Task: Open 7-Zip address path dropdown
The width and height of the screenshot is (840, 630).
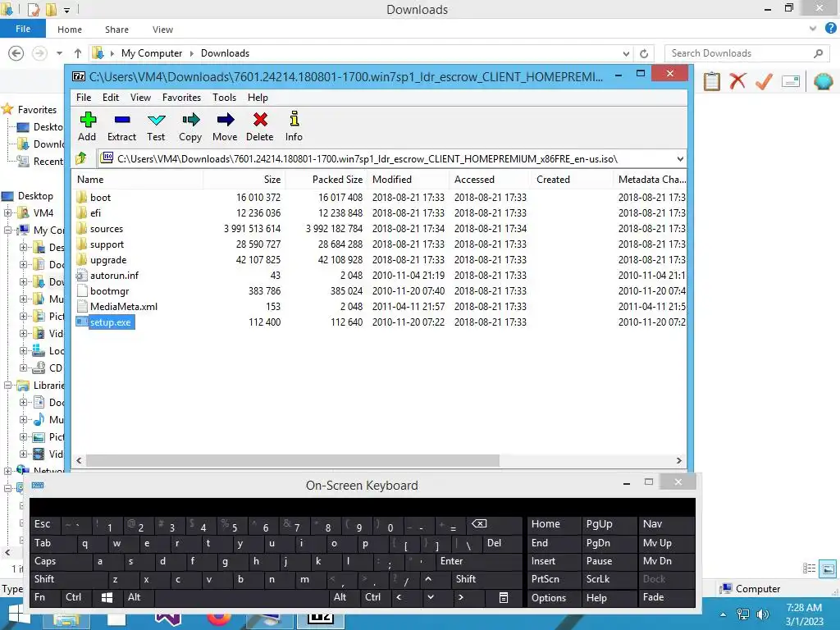Action: click(680, 158)
